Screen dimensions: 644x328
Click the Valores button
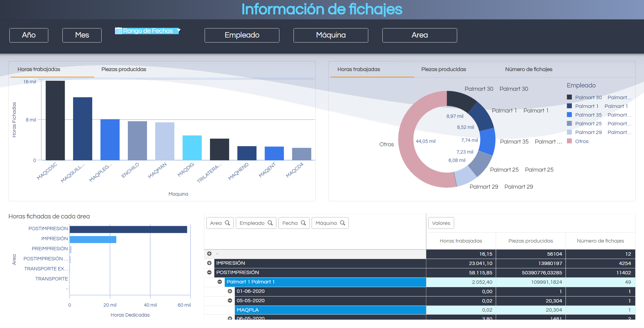click(441, 223)
